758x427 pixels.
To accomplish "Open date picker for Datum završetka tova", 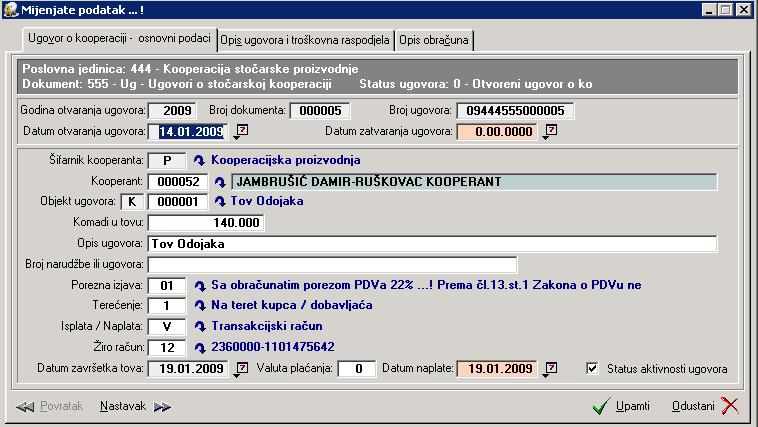I will (241, 369).
